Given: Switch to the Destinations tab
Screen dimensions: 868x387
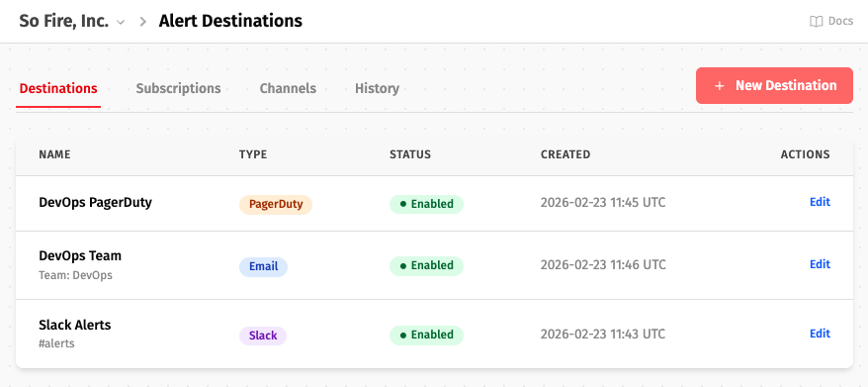Looking at the screenshot, I should (x=58, y=89).
